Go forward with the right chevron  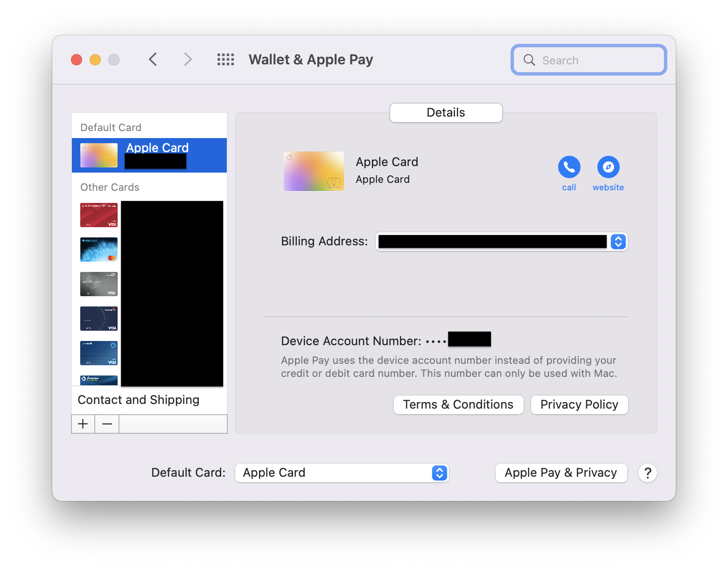[188, 59]
